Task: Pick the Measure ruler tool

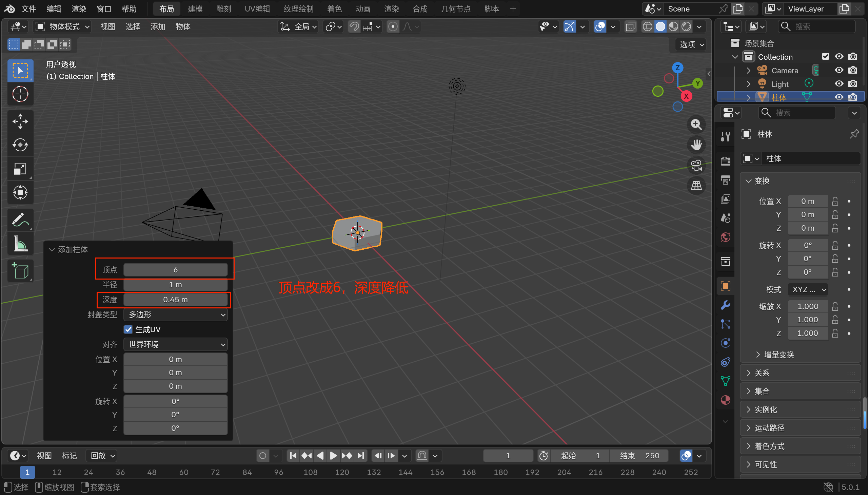Action: [20, 244]
